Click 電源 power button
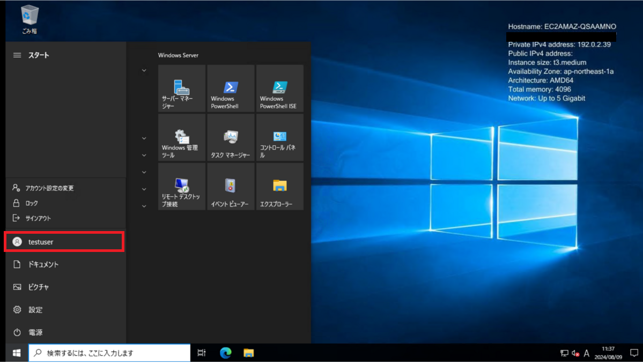This screenshot has height=364, width=643. [65, 332]
